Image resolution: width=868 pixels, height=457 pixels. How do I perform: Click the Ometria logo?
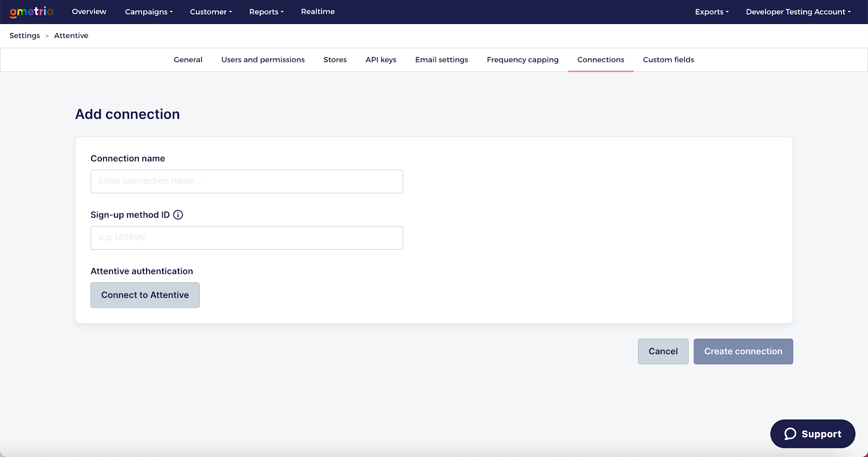[31, 12]
